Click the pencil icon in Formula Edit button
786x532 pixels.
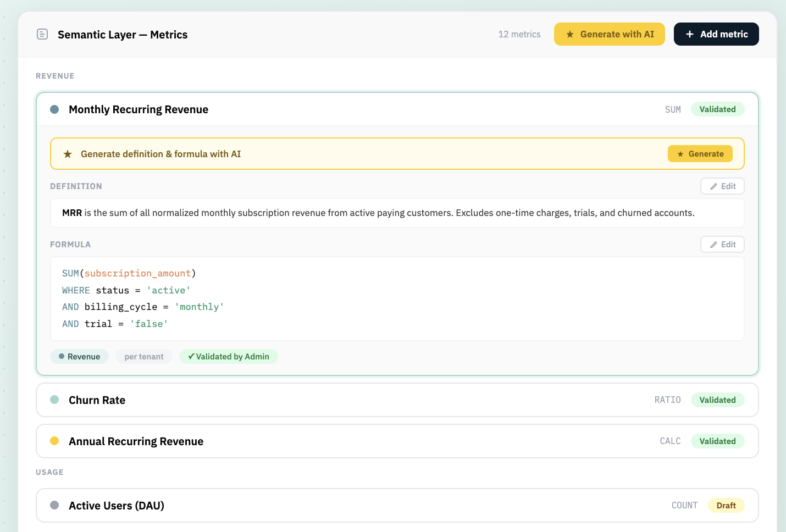pos(713,245)
